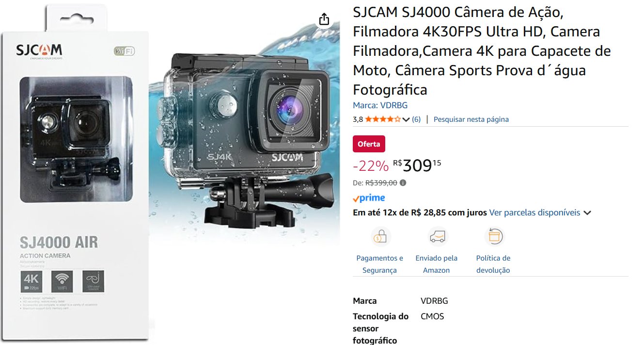Open Ver parcelas disponíveis link
Image resolution: width=644 pixels, height=345 pixels.
point(534,213)
